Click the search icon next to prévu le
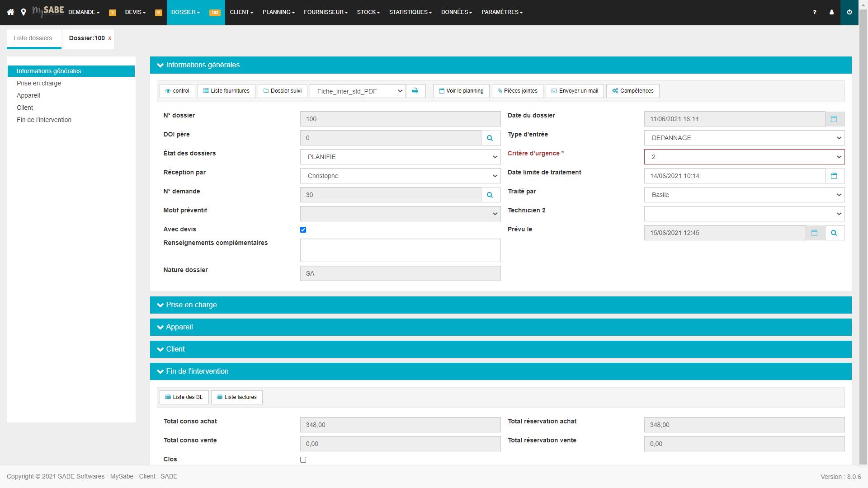Image resolution: width=868 pixels, height=488 pixels. [x=835, y=232]
